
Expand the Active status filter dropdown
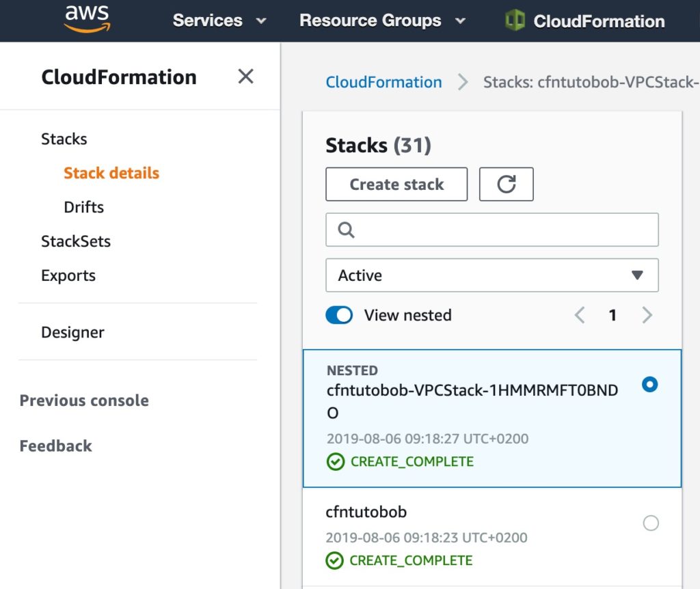492,275
